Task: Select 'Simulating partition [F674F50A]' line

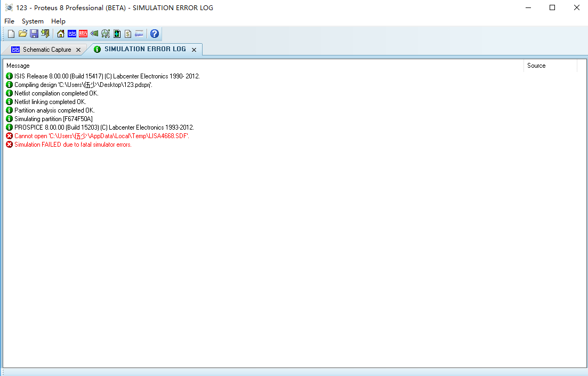Action: click(53, 119)
